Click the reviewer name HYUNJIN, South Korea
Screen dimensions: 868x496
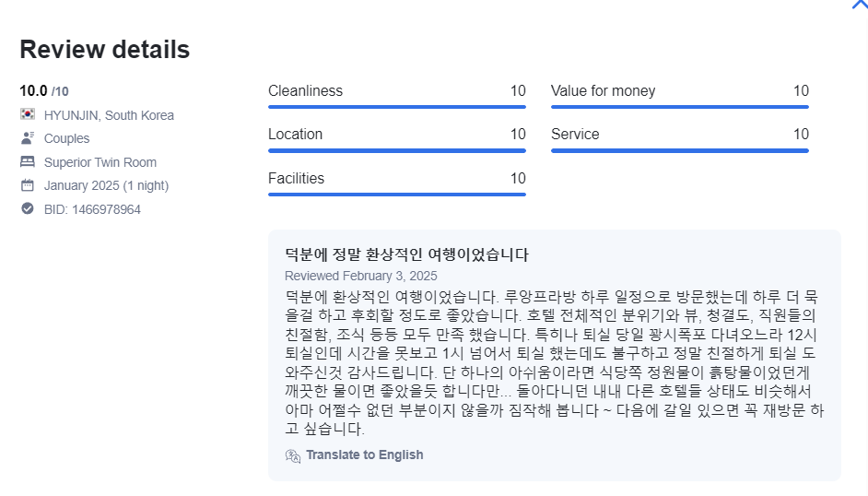click(109, 115)
